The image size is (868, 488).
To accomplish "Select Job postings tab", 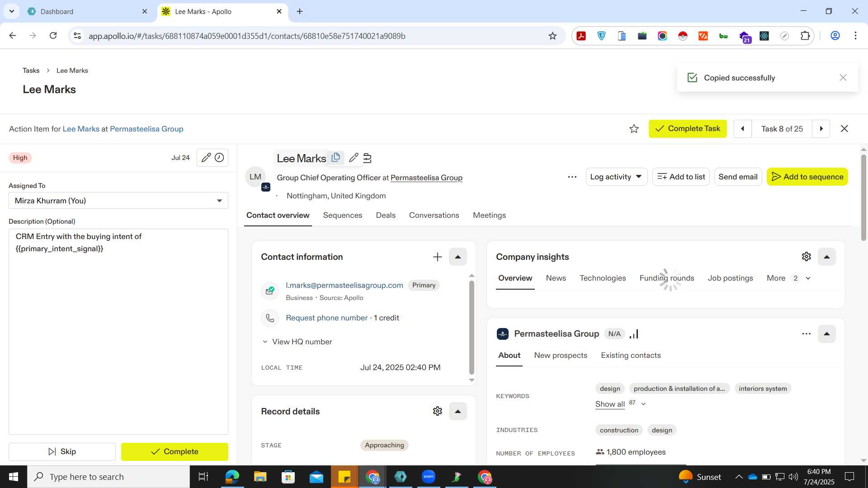I will [x=730, y=278].
